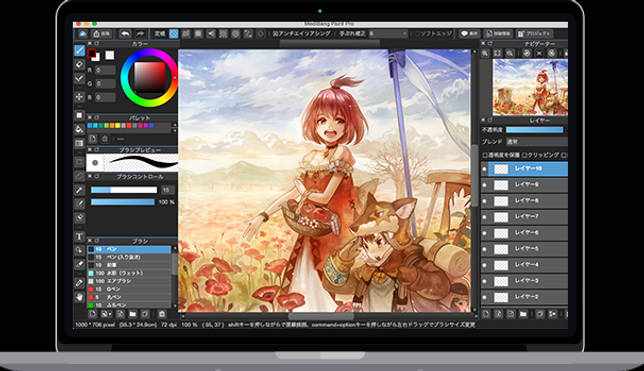Screen dimensions: 644x371
Task: Open the brush folder icon under brush list
Action: [x=132, y=314]
